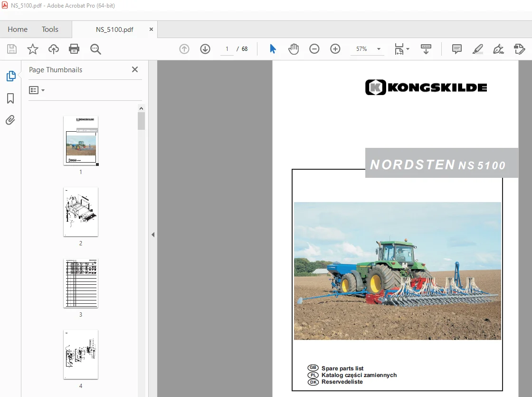Image resolution: width=532 pixels, height=397 pixels.
Task: Enable scrolling read mode icon
Action: pyautogui.click(x=426, y=49)
